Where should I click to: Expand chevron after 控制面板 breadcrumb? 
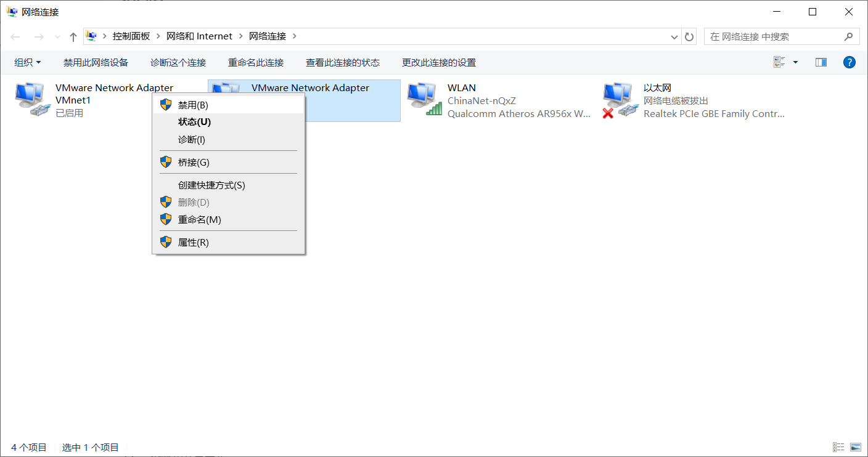158,36
